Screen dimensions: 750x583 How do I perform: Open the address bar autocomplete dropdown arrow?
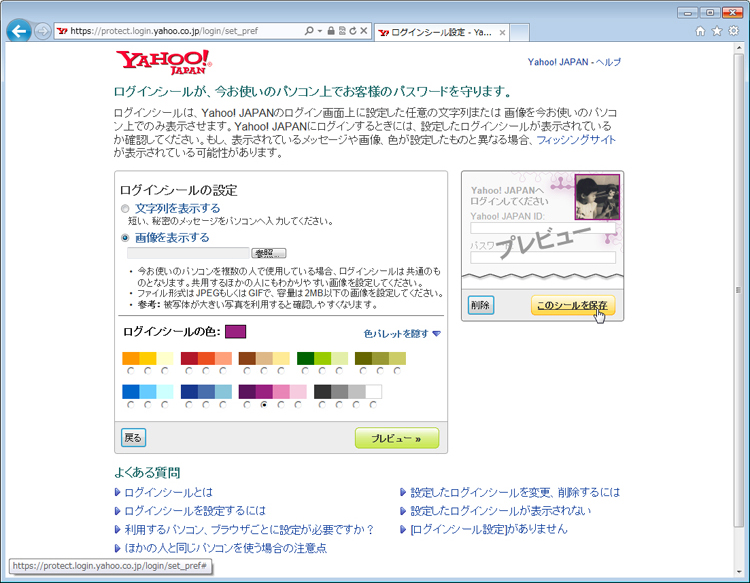pos(320,31)
